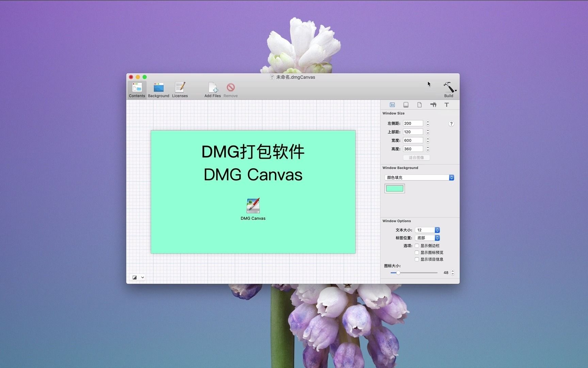Open the mint green color swatch
This screenshot has width=588, height=368.
point(395,188)
